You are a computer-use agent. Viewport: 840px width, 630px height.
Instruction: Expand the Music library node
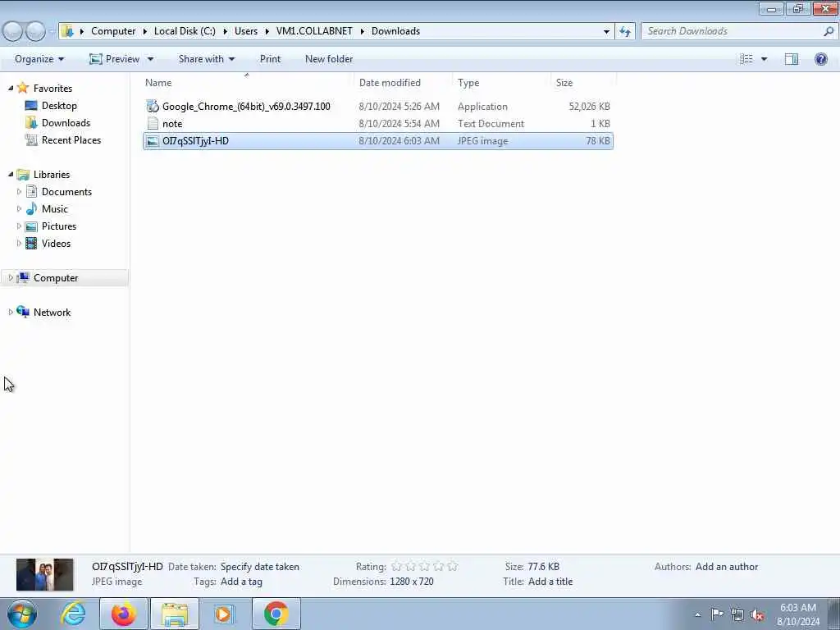click(20, 208)
